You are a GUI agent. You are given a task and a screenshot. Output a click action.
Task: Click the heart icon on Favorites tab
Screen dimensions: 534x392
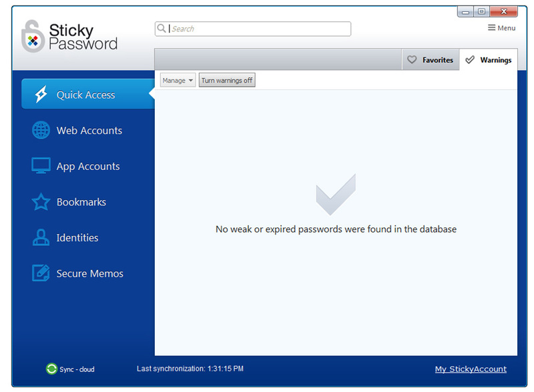tap(412, 59)
